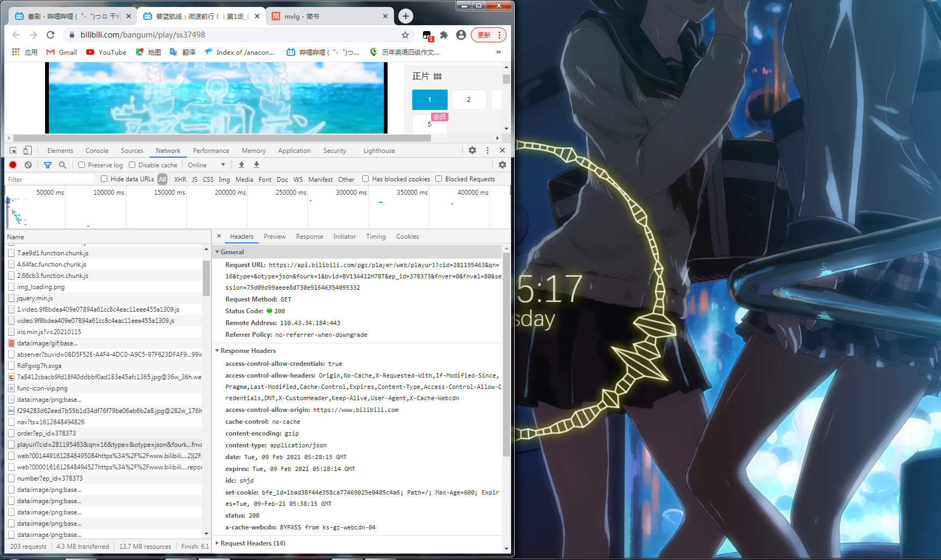Select member-only episode 5

(429, 124)
